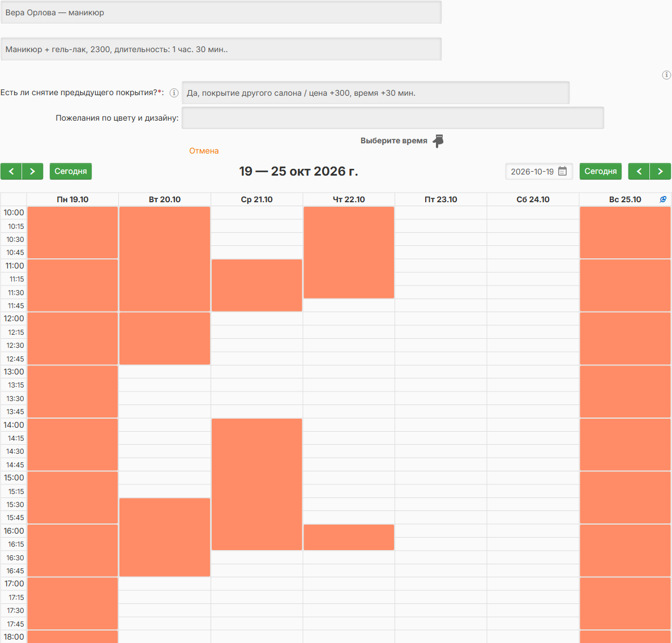
Task: Click the Сб 24.10 column header
Action: (533, 199)
